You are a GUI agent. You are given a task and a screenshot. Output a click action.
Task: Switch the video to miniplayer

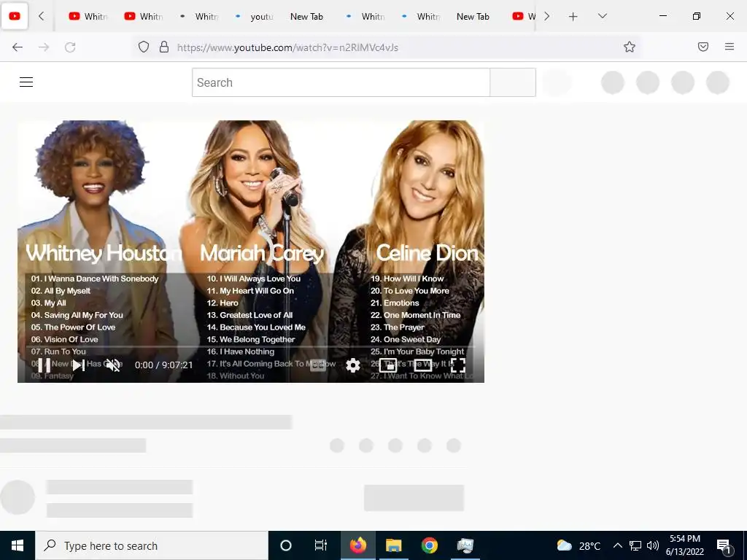tap(388, 365)
